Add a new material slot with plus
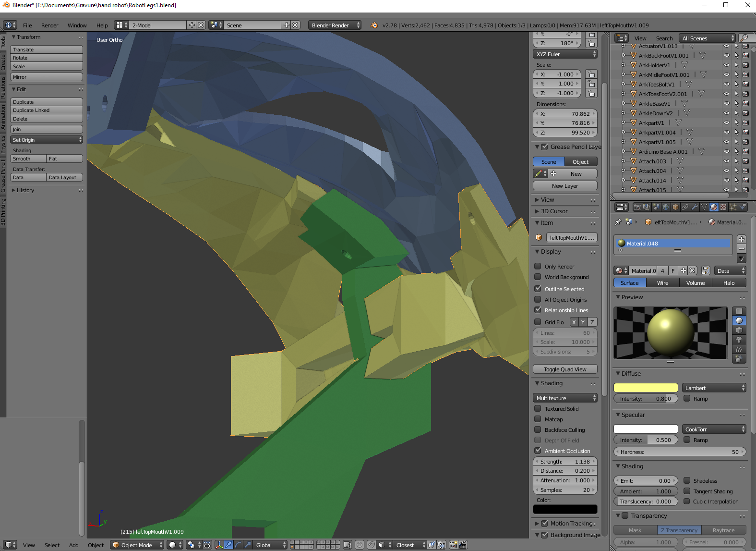The width and height of the screenshot is (756, 551). tap(742, 239)
